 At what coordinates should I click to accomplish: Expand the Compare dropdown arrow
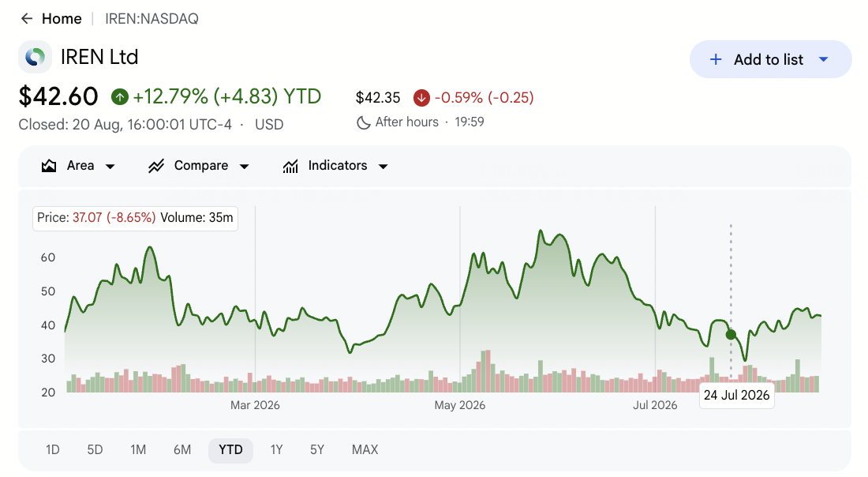[244, 166]
